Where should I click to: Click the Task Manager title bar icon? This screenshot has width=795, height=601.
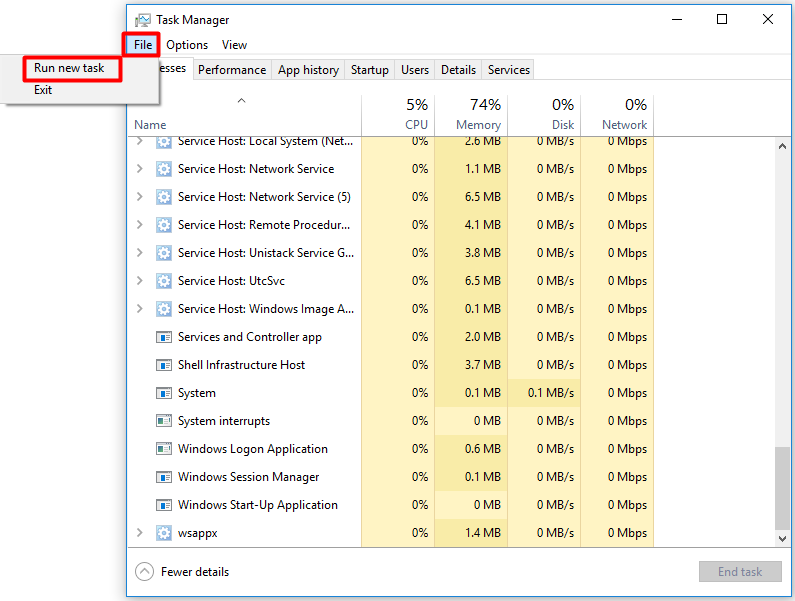(x=143, y=20)
